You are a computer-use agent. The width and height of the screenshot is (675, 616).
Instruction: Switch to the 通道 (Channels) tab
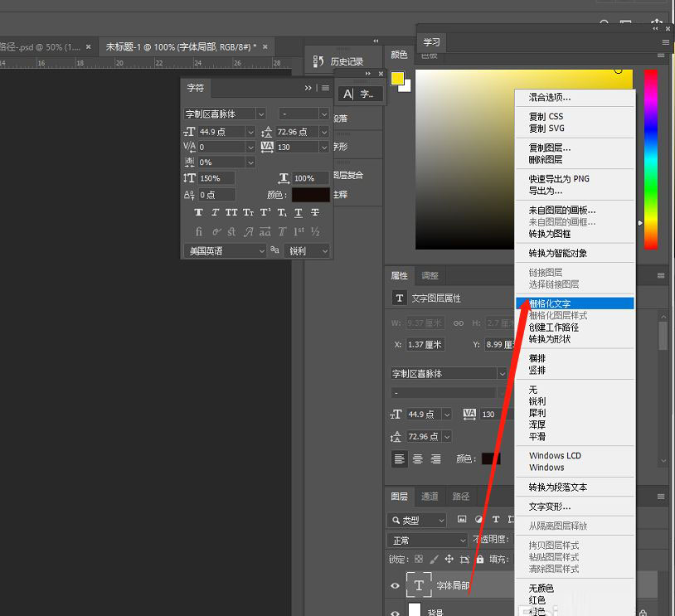click(x=430, y=497)
